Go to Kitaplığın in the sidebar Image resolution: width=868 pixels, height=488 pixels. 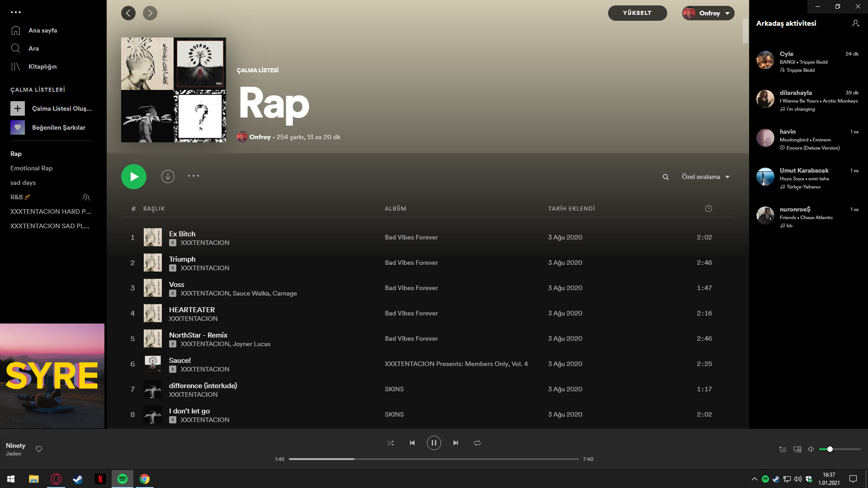point(42,66)
